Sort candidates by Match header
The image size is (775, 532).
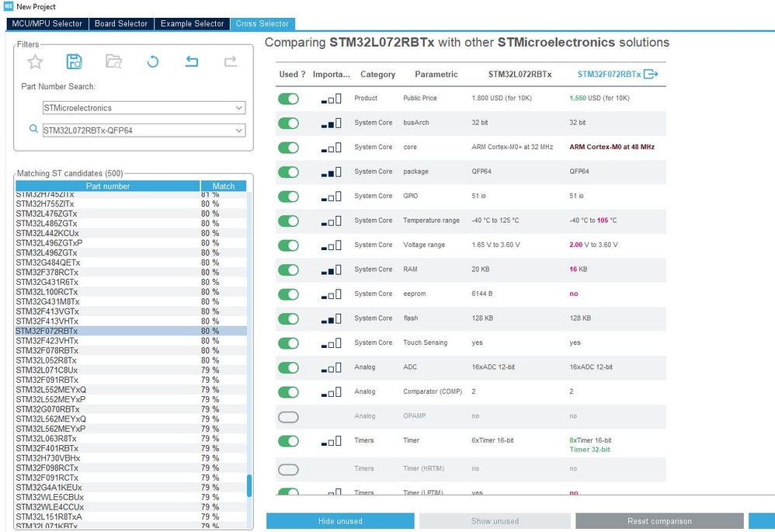click(224, 186)
